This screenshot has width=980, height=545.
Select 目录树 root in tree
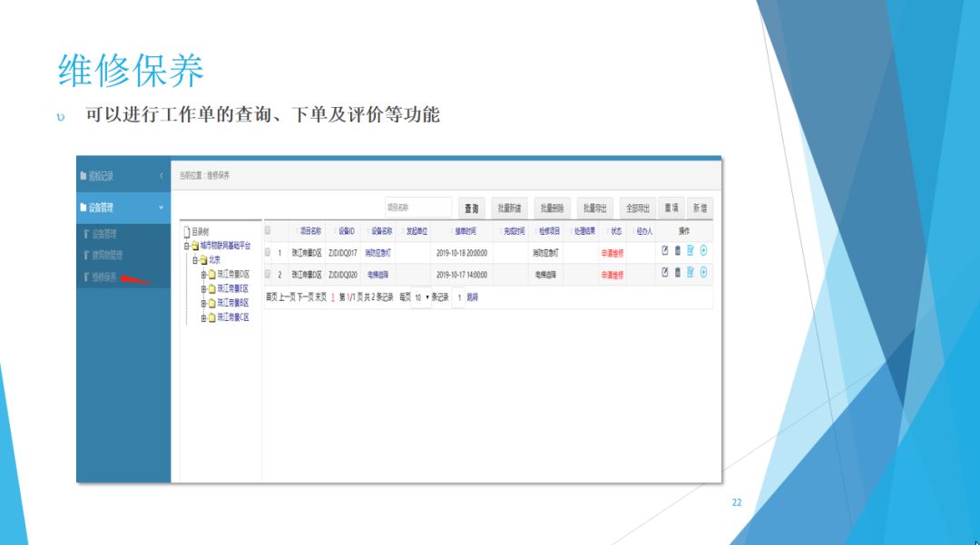[x=201, y=231]
